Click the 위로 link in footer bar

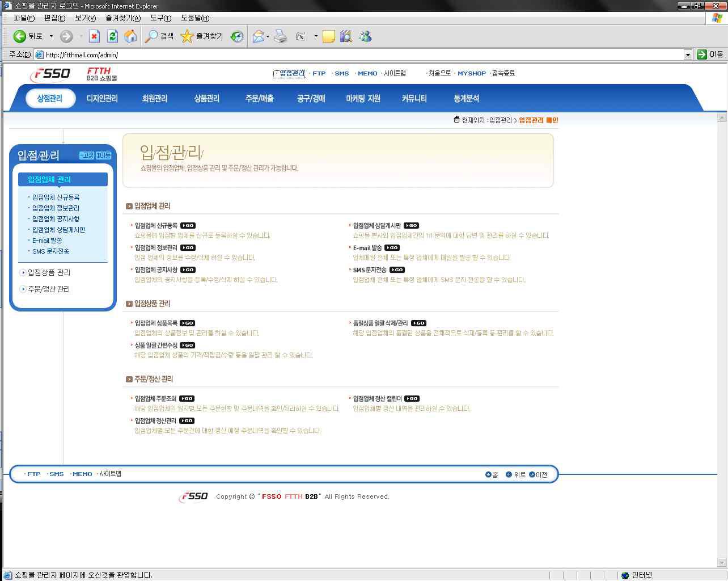516,475
